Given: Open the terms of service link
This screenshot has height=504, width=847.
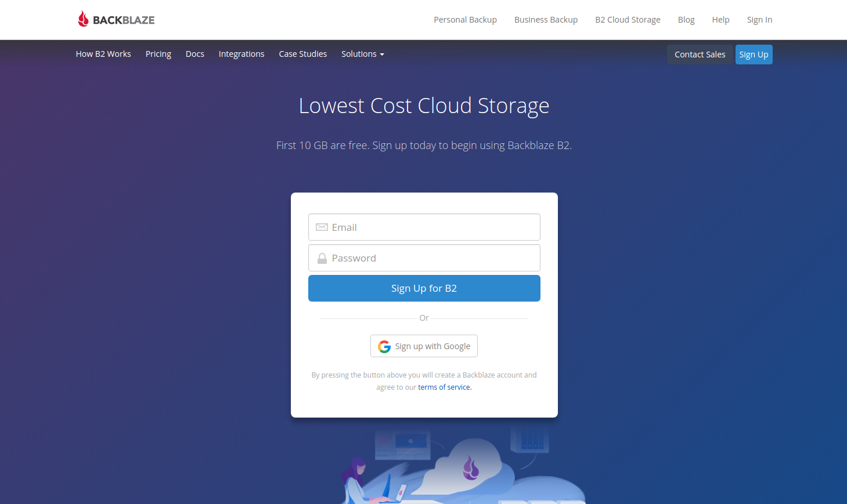Looking at the screenshot, I should click(445, 387).
